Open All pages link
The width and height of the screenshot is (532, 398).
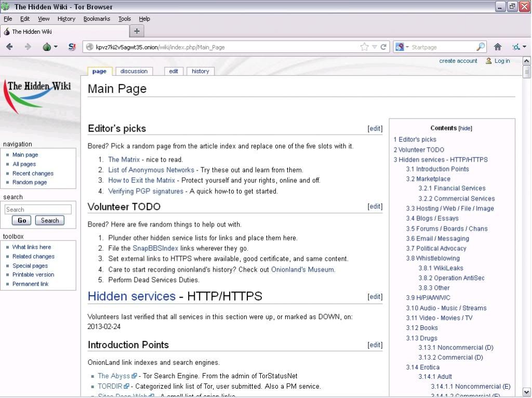coord(24,164)
